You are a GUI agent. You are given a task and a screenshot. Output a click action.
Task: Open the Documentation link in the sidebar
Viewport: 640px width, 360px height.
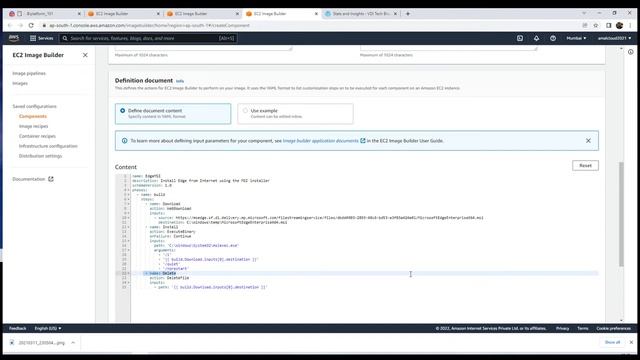pos(29,179)
